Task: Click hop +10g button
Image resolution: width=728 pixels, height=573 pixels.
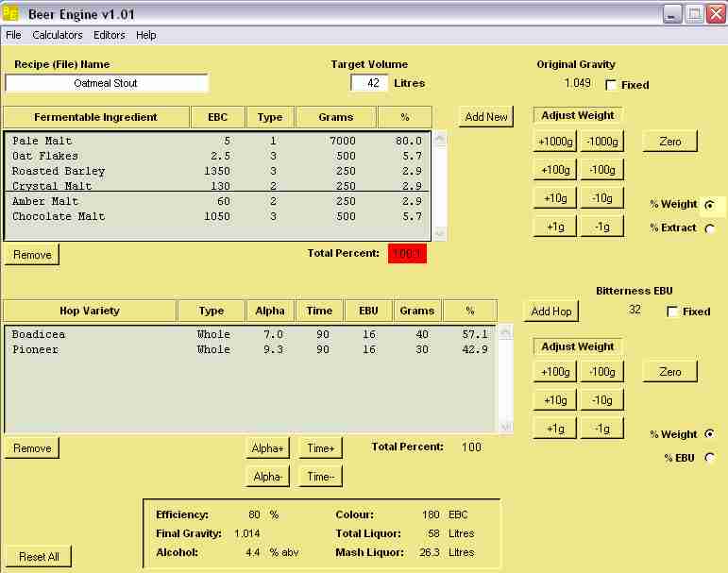Action: click(555, 400)
